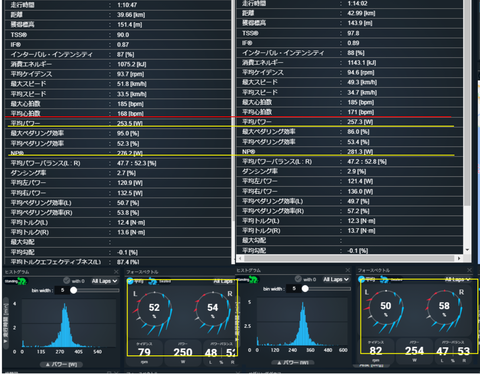Image resolution: width=480 pixels, height=375 pixels.
Task: Select the ride time value 1:10:47
Action: (x=127, y=5)
